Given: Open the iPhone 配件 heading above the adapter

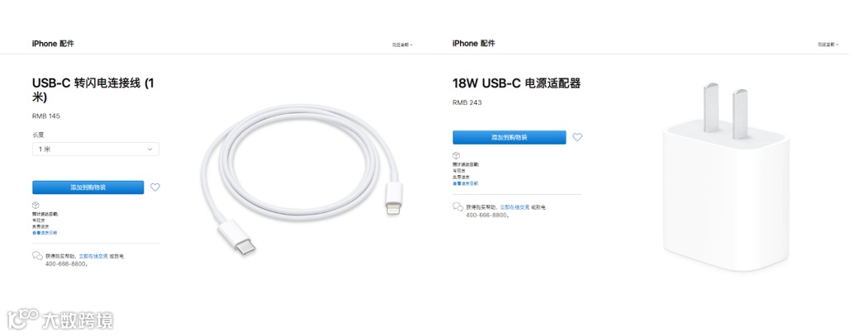Looking at the screenshot, I should (474, 43).
